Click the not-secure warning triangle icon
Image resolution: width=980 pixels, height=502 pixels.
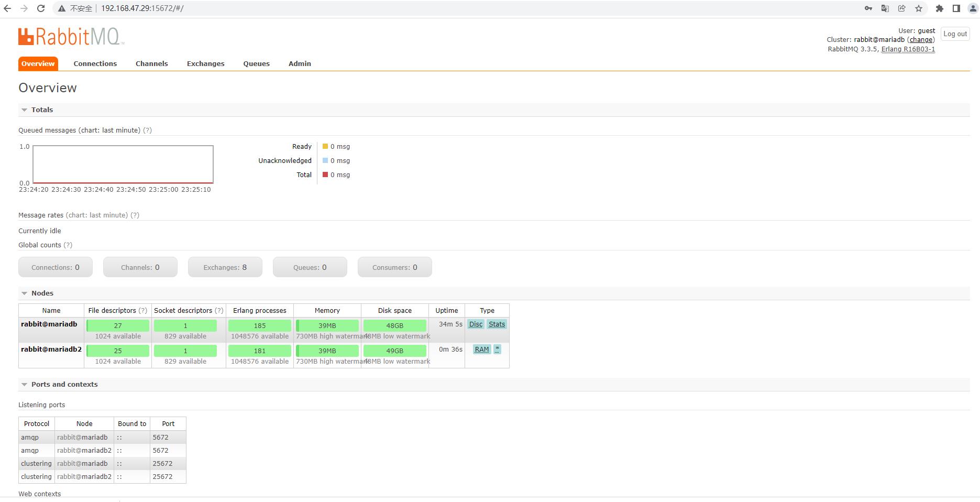62,8
